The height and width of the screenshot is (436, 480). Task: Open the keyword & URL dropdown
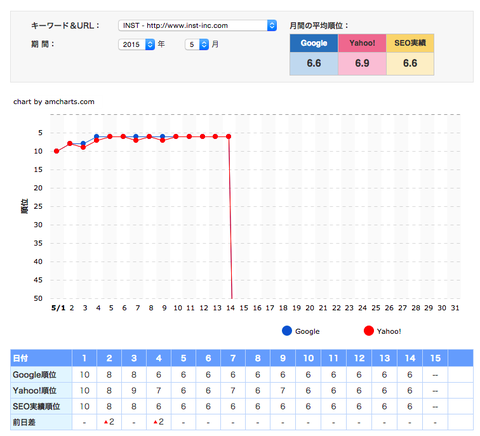pos(197,25)
